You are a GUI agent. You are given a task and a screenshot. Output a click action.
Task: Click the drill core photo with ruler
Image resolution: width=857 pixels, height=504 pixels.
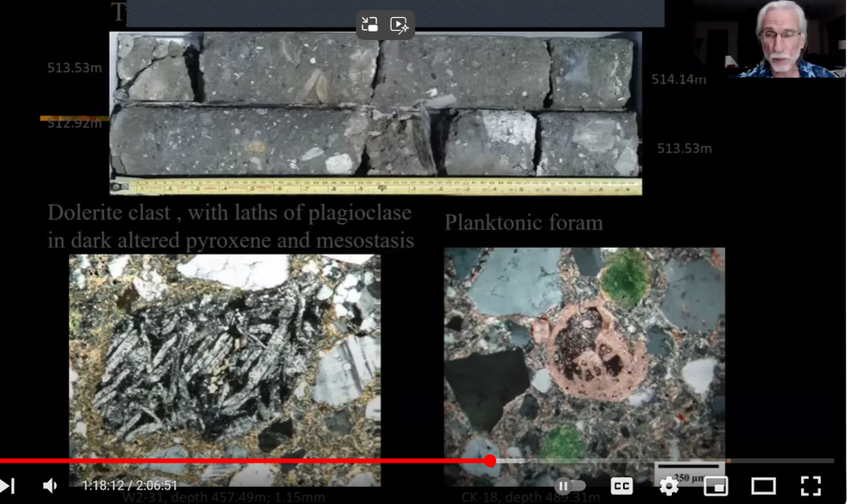click(x=375, y=111)
